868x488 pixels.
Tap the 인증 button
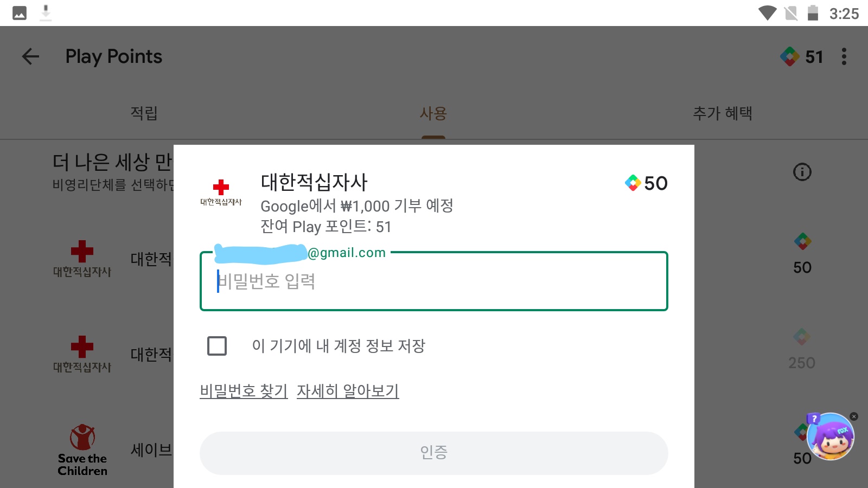434,453
